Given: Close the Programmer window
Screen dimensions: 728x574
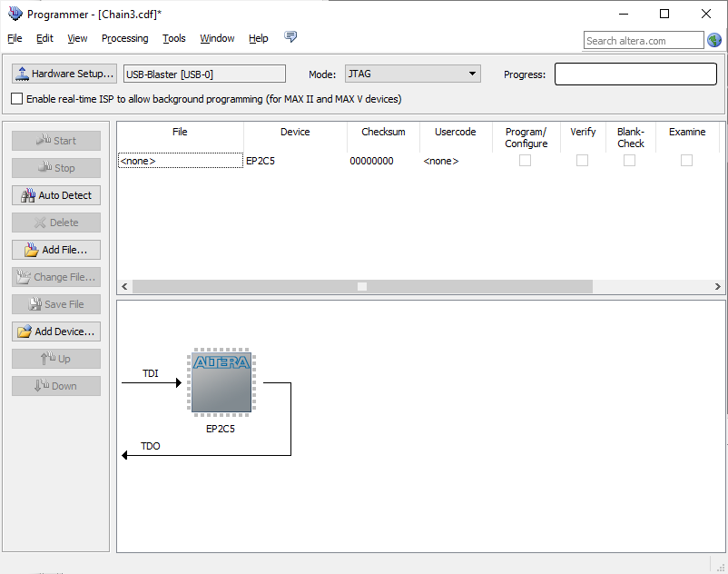Looking at the screenshot, I should click(705, 14).
